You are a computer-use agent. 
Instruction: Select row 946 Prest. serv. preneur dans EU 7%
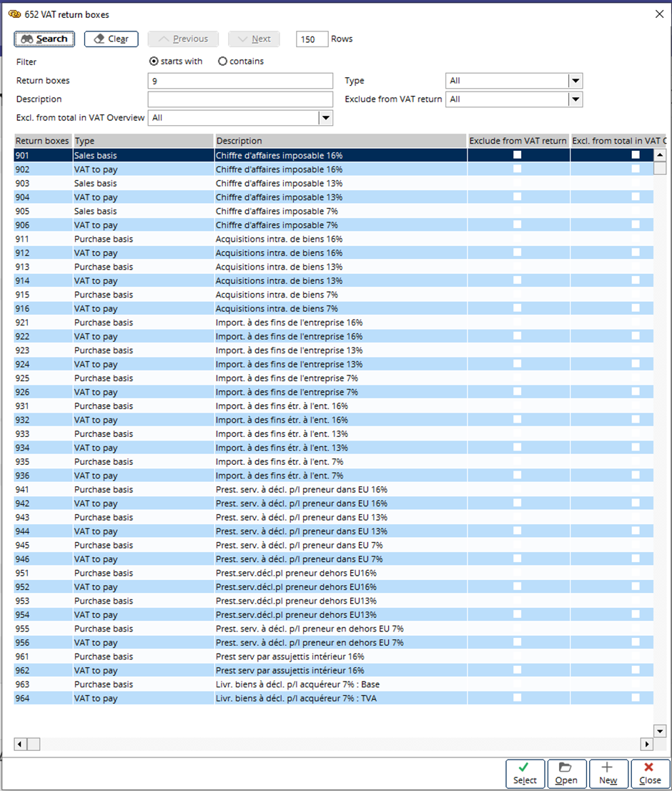click(x=334, y=559)
